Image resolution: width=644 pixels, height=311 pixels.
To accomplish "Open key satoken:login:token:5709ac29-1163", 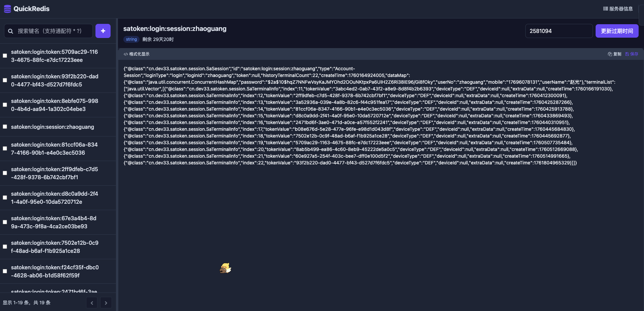I will pyautogui.click(x=54, y=56).
